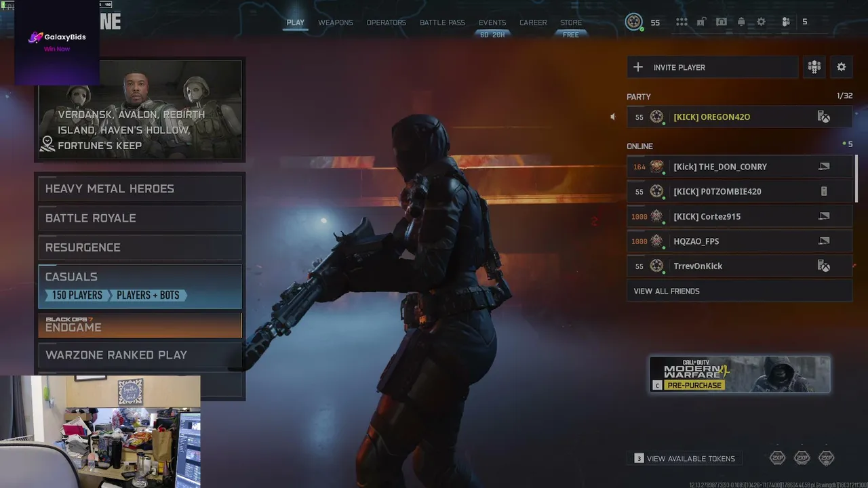868x488 pixels.
Task: Open the Weapons tab
Action: click(x=336, y=22)
